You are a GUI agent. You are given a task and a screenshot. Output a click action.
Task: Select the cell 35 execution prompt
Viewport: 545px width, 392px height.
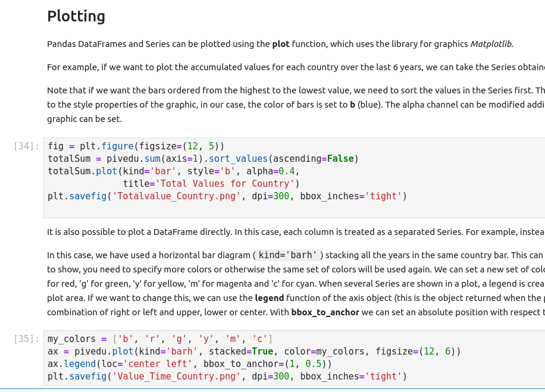27,339
